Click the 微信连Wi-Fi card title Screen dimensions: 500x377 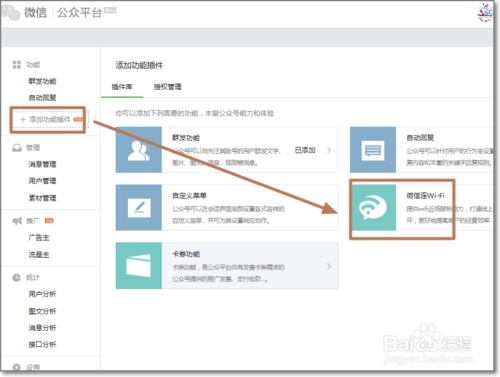pyautogui.click(x=425, y=196)
